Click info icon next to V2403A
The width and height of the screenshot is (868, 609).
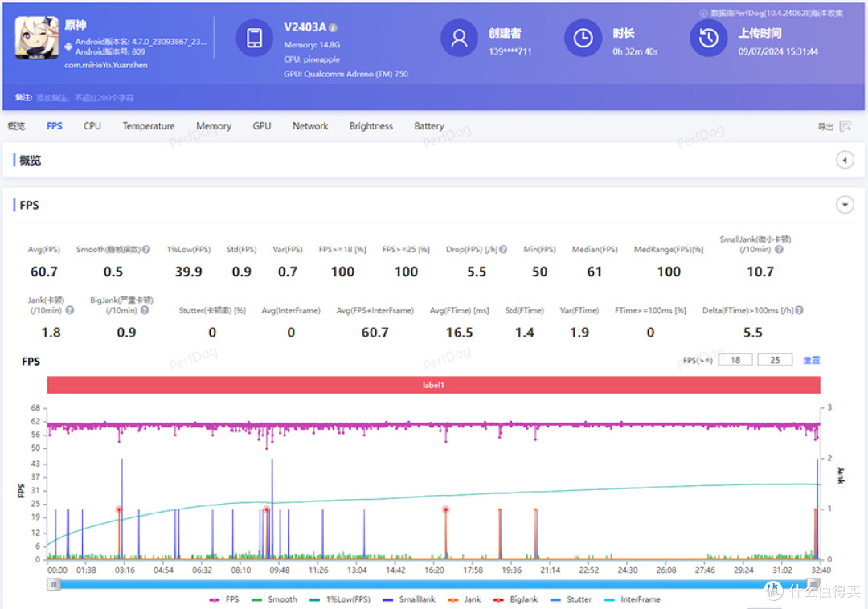coord(334,27)
